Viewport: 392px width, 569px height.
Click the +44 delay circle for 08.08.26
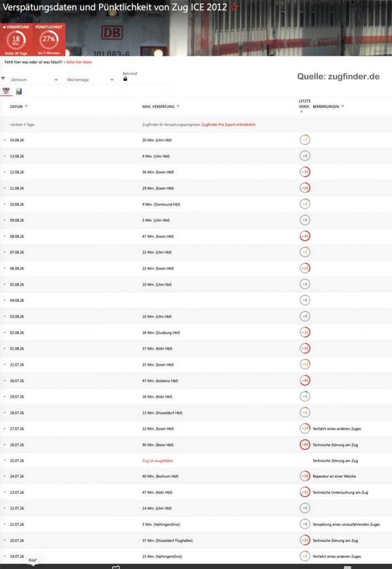pos(305,236)
